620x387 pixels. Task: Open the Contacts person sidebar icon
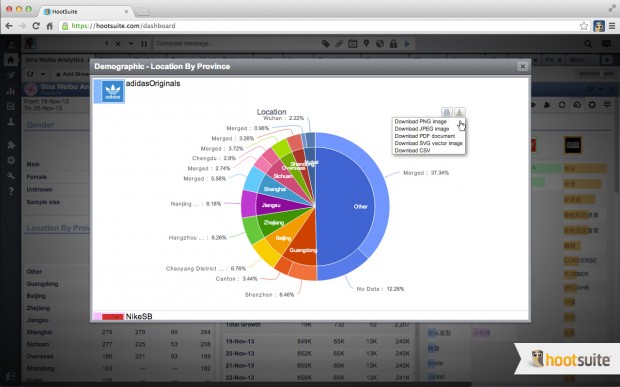(11, 122)
